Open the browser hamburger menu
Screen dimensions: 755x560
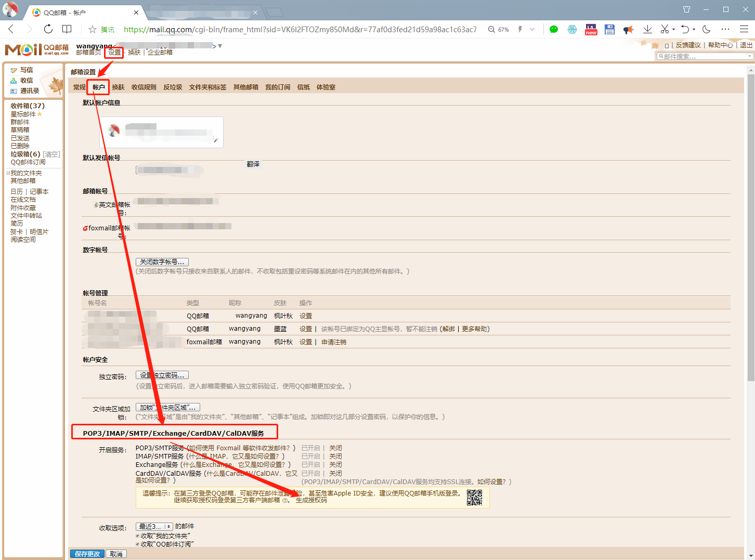[x=744, y=29]
